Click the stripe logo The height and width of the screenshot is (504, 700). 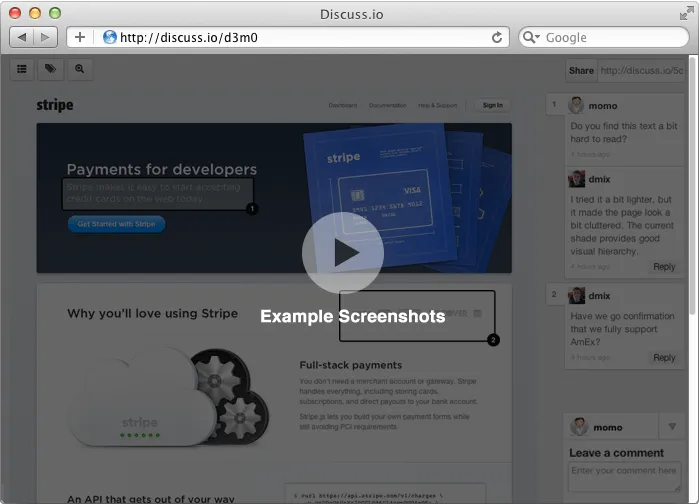point(55,105)
